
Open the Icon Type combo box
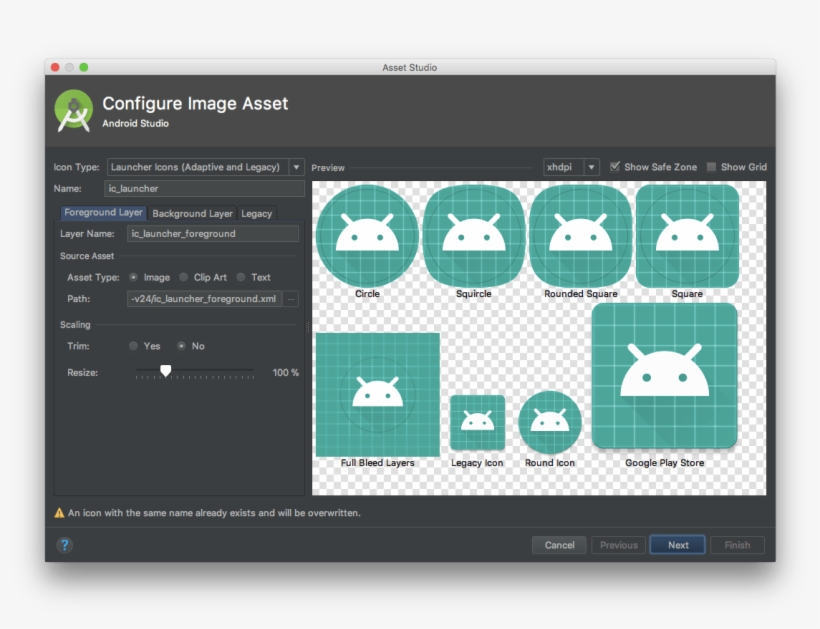coord(206,167)
